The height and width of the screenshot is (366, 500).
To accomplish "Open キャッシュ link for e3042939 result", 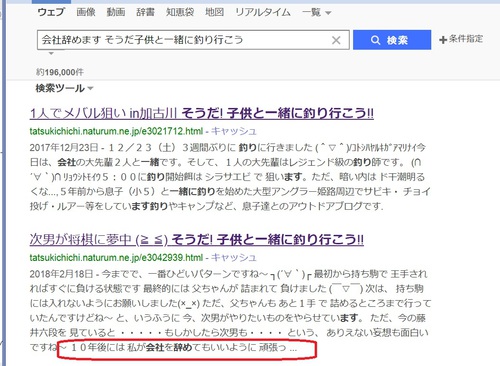I will point(234,257).
